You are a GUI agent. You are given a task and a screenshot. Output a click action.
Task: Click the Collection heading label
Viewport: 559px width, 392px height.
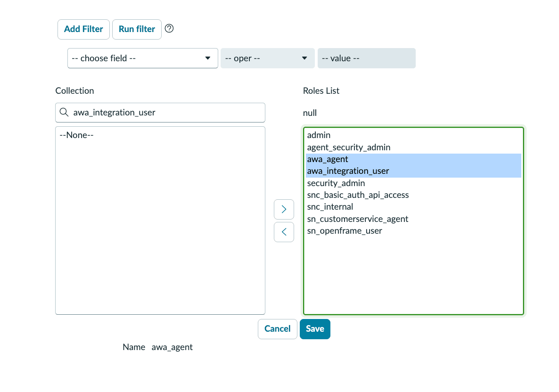[74, 91]
